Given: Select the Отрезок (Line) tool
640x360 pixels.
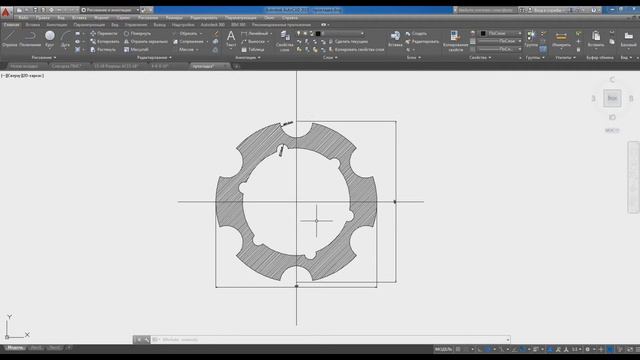Looking at the screenshot, I should (9, 39).
